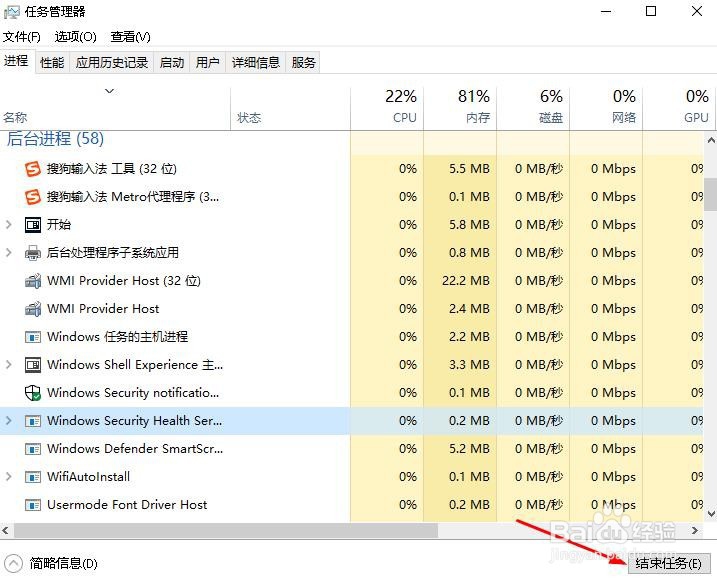Click the 5.5 MB memory value
This screenshot has width=717, height=579.
coord(469,169)
